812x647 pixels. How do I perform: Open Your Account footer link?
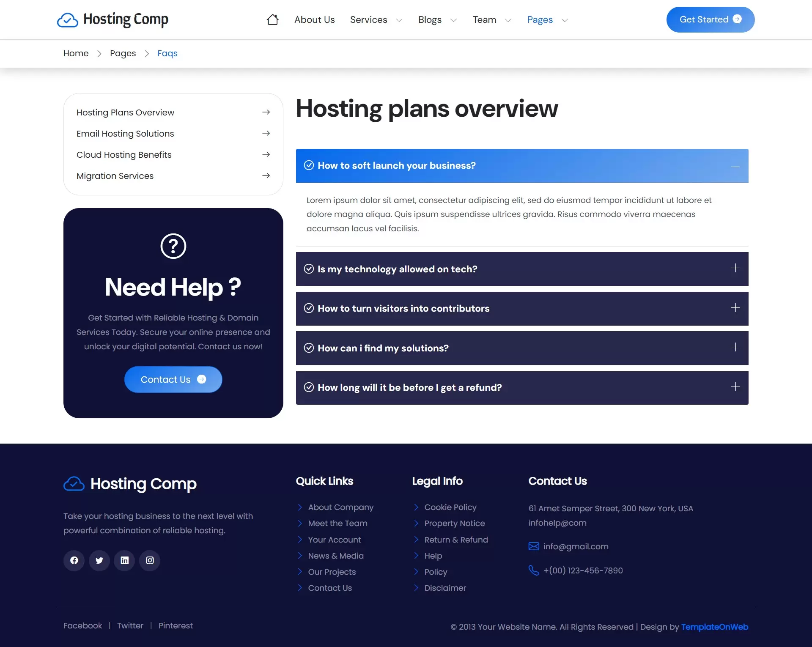(335, 540)
